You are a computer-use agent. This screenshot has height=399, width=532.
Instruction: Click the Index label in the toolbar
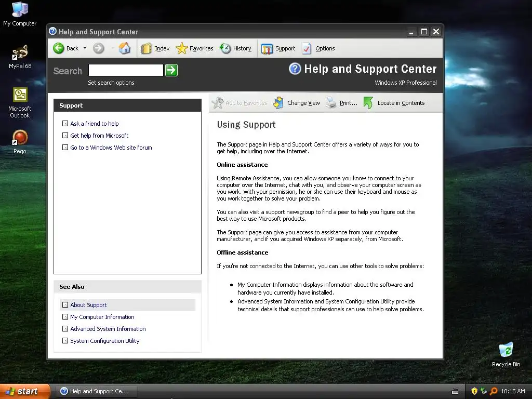162,48
